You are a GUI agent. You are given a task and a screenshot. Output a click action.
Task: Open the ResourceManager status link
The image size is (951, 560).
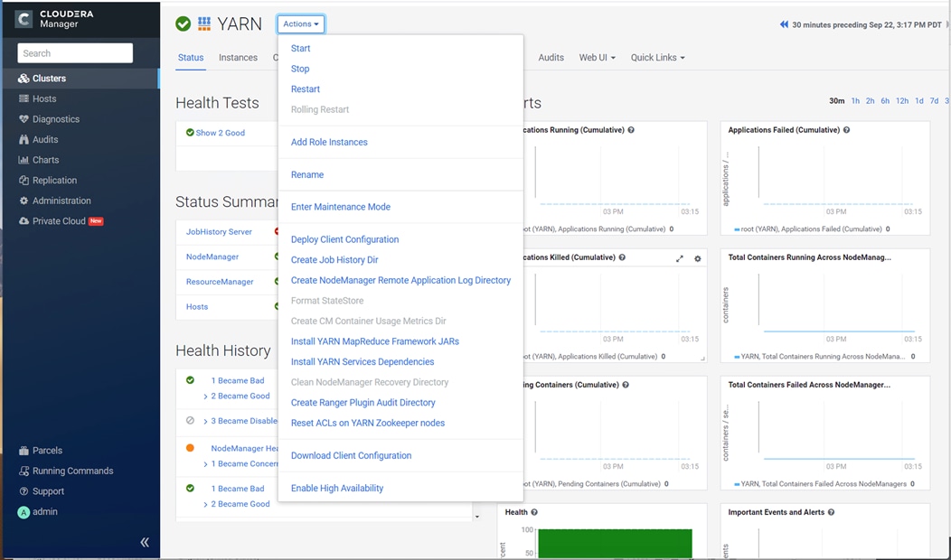point(220,282)
